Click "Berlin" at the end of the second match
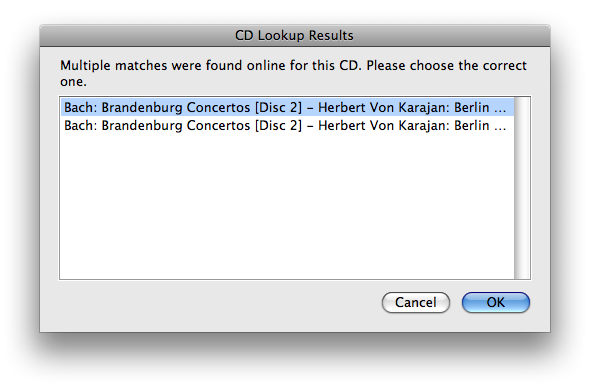This screenshot has width=590, height=387. click(x=471, y=126)
